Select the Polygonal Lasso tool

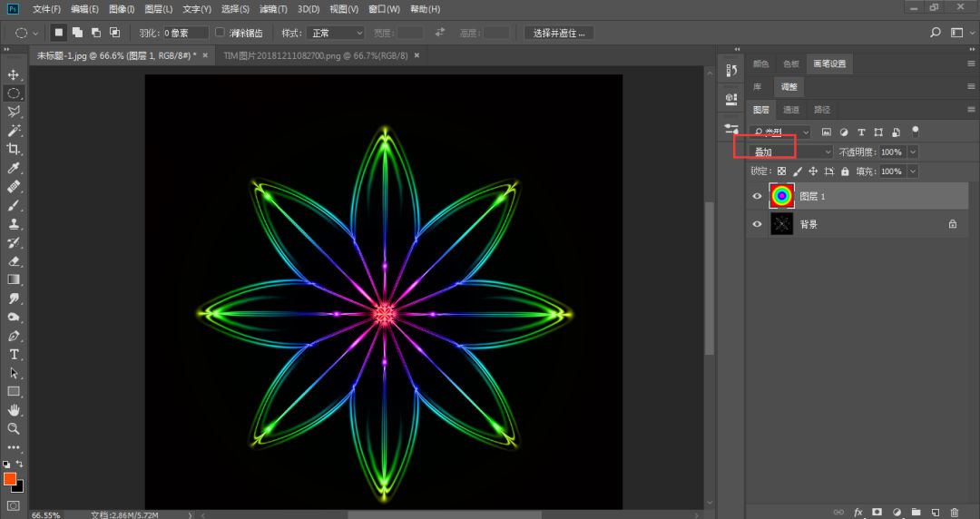[13, 112]
